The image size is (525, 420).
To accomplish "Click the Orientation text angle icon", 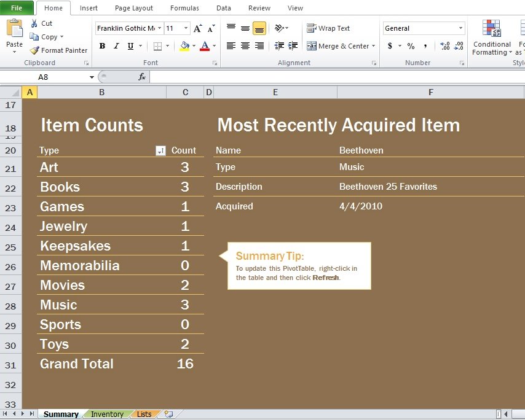I will [279, 28].
